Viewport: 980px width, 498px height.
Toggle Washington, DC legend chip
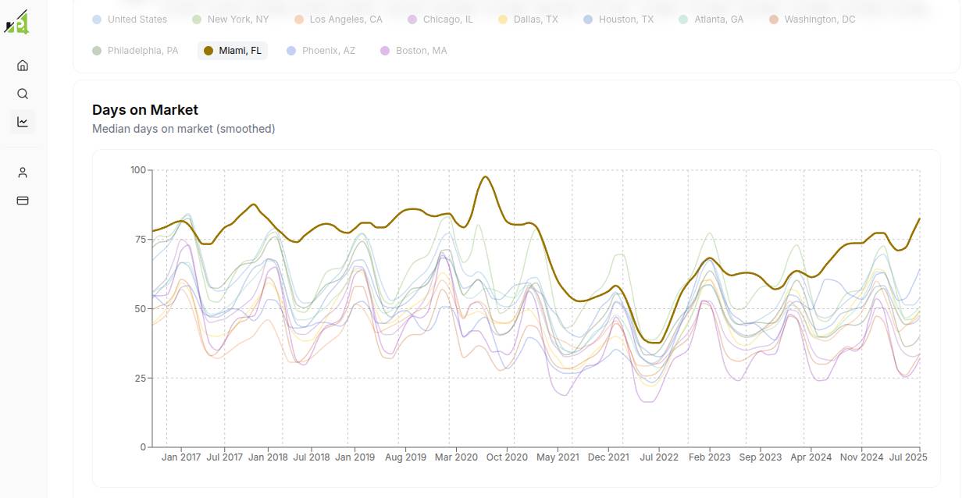[812, 20]
